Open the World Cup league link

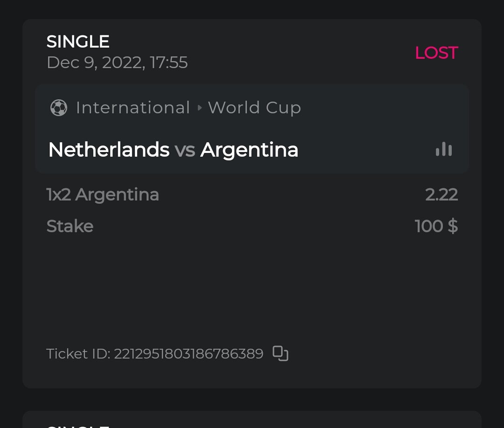click(254, 108)
